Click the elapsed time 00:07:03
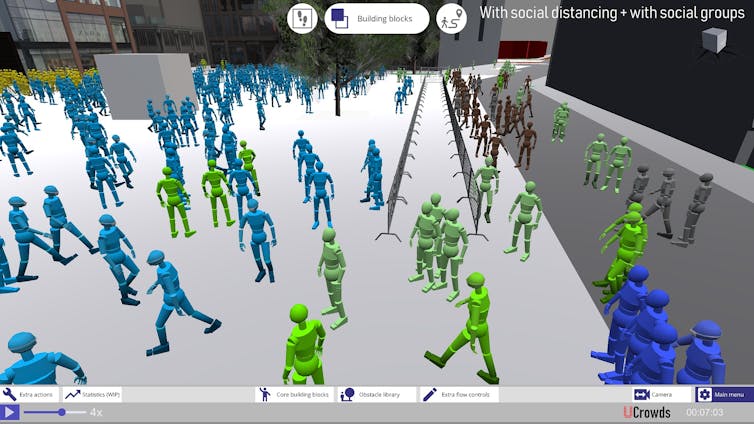754x424 pixels. pyautogui.click(x=704, y=412)
